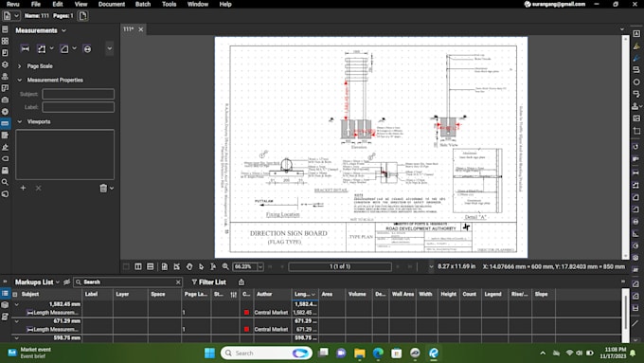Select the Length measurement tool in Measurements panel
The width and height of the screenshot is (644, 363).
(25, 49)
